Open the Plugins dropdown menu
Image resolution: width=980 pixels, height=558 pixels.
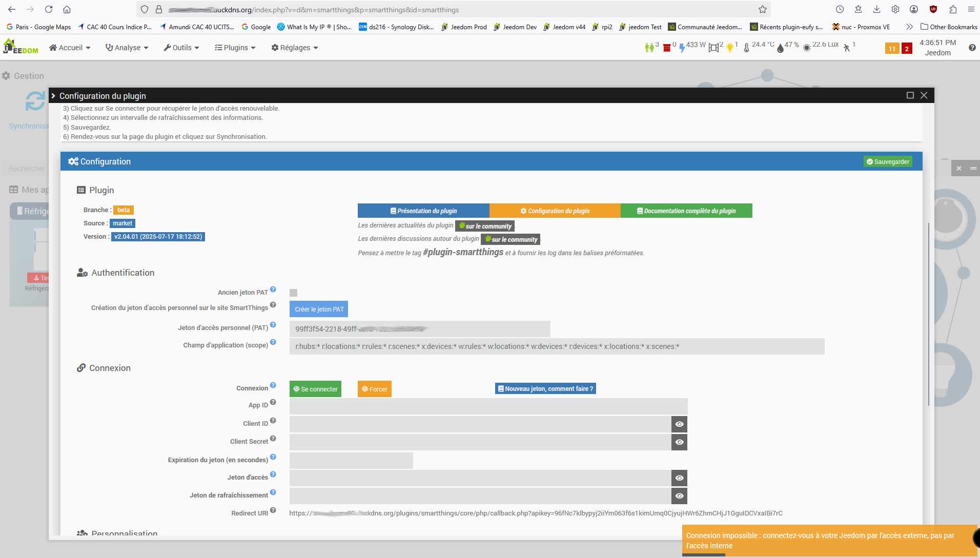(x=235, y=48)
